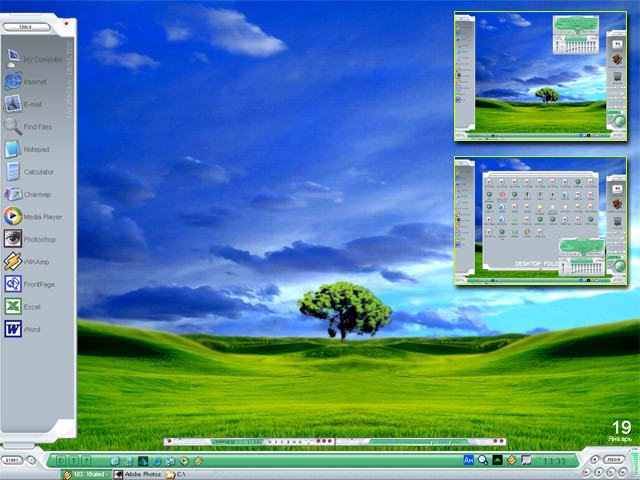Screen dimensions: 640x480
Task: Switch to the Adobe Photoshop taskbar item
Action: coord(138,474)
